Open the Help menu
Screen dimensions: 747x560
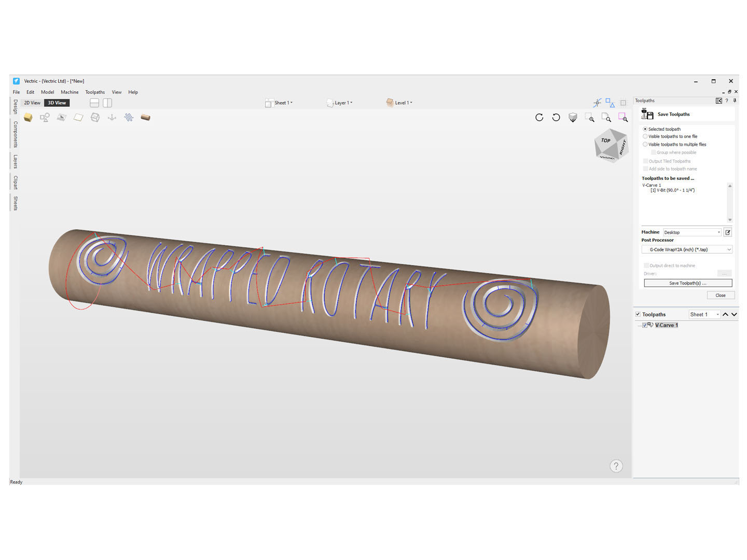pos(133,92)
